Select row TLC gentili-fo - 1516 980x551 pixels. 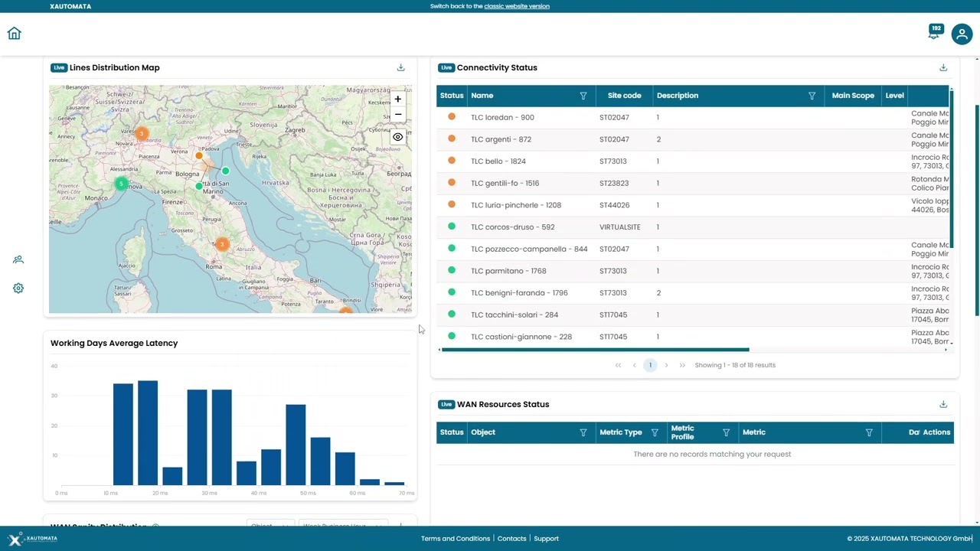tap(693, 183)
